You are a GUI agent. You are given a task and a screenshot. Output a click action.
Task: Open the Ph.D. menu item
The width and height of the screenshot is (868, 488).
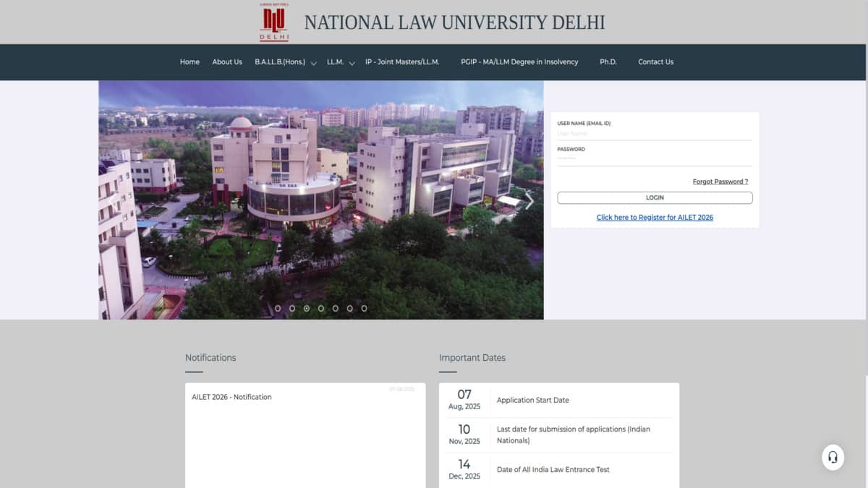pyautogui.click(x=608, y=62)
